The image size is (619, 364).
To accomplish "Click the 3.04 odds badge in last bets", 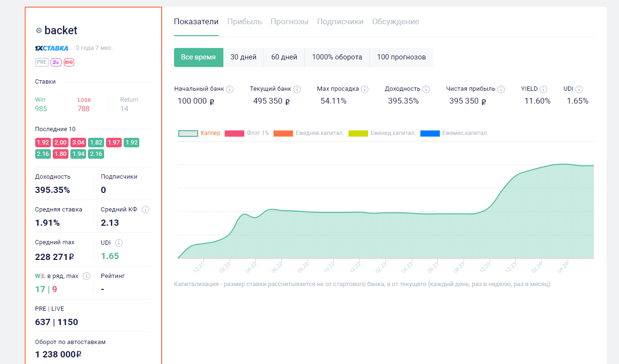I will tap(77, 143).
